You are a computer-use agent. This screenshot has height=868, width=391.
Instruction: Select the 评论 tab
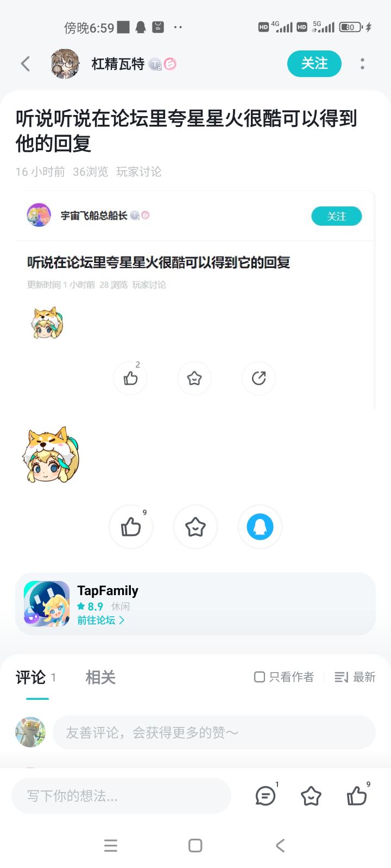(31, 677)
